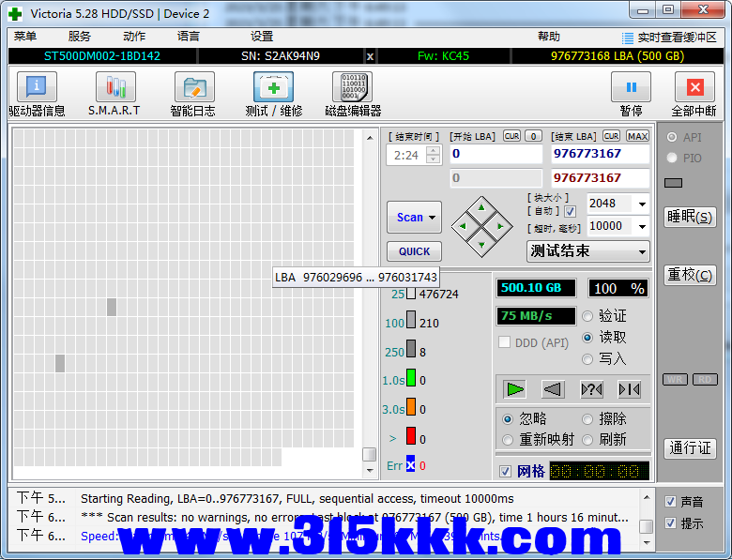Click the end time spinner up arrow
This screenshot has width=732, height=560.
pos(434,151)
